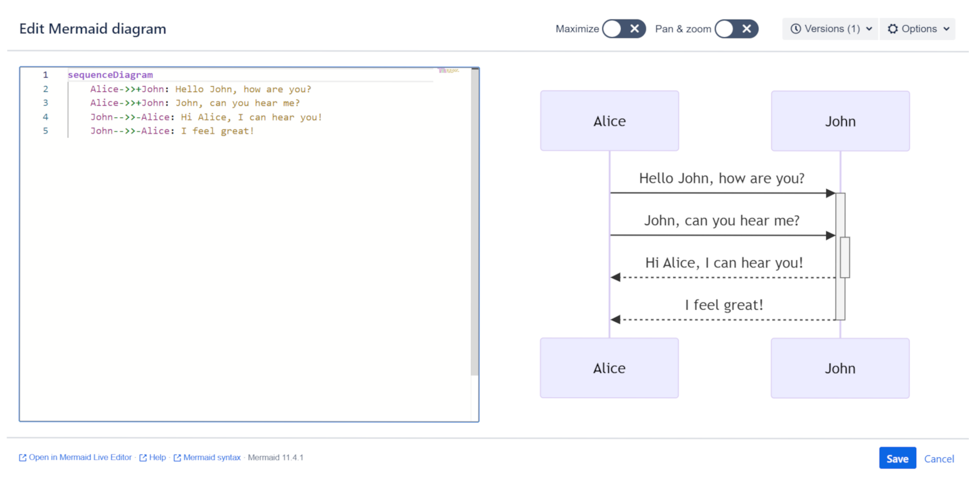Click the gear icon on Options button

[x=893, y=29]
